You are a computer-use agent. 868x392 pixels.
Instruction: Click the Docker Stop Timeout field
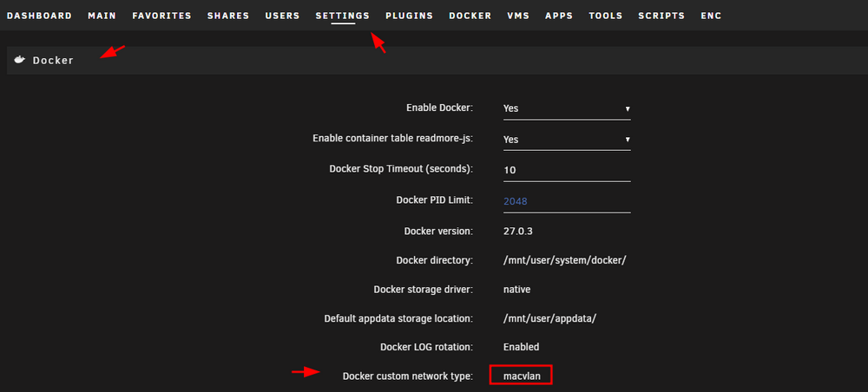[567, 170]
